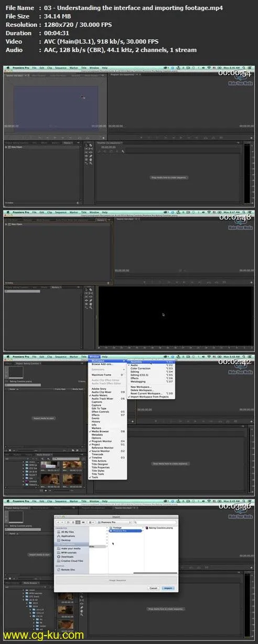Click search field in Import dialog

click(155, 523)
